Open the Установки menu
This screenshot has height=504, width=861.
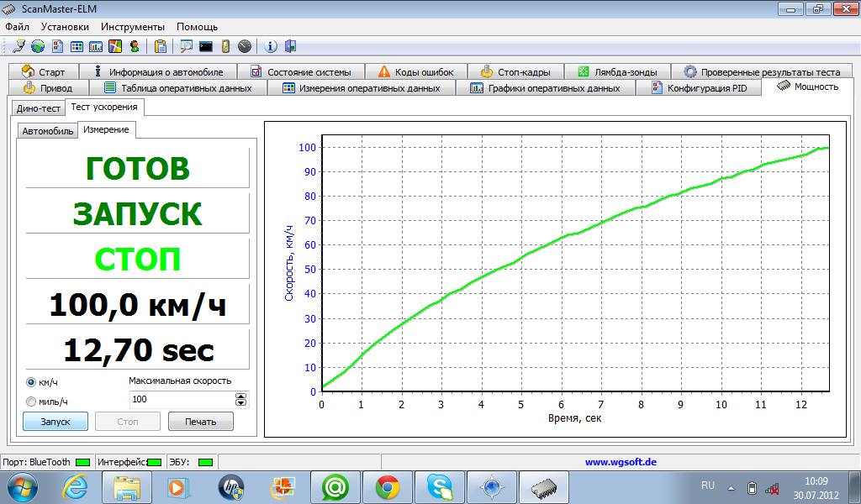pyautogui.click(x=65, y=27)
